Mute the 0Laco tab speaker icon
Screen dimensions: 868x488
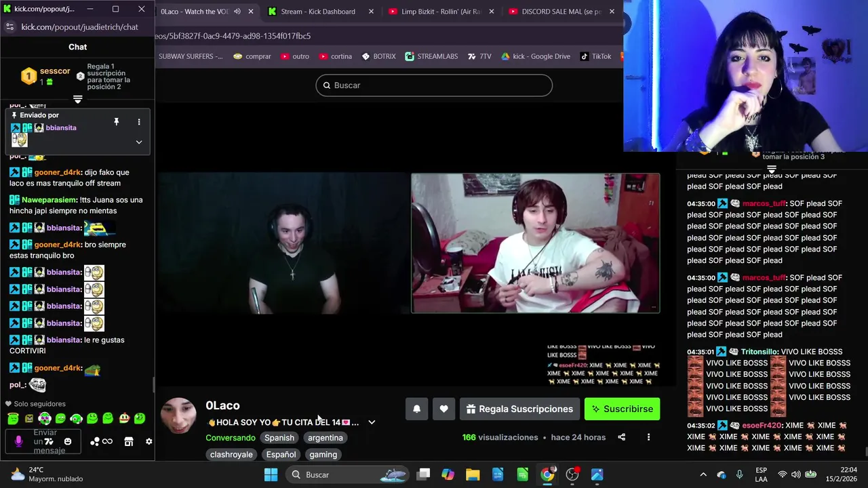(x=237, y=12)
